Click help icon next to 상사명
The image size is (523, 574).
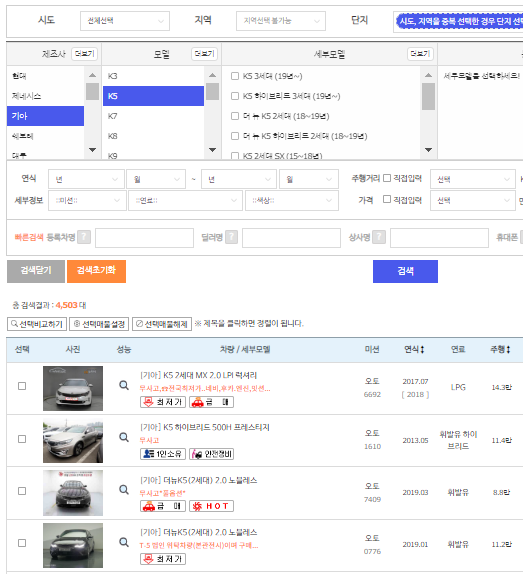(x=379, y=237)
